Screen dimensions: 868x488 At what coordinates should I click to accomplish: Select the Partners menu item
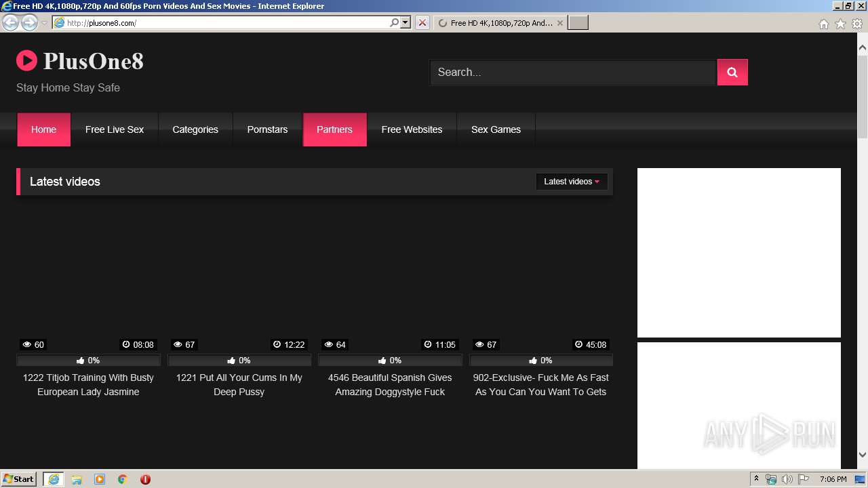pyautogui.click(x=334, y=129)
